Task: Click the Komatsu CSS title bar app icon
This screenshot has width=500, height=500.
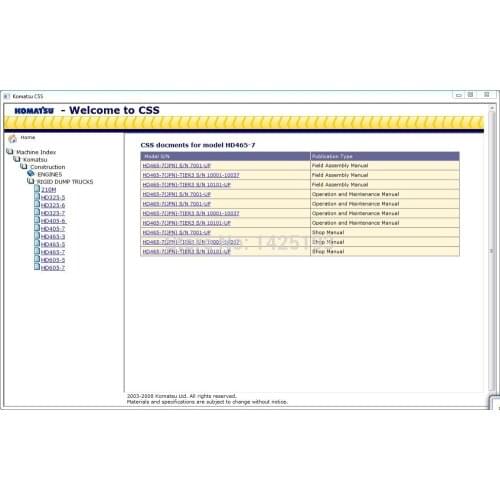Action: coord(7,96)
